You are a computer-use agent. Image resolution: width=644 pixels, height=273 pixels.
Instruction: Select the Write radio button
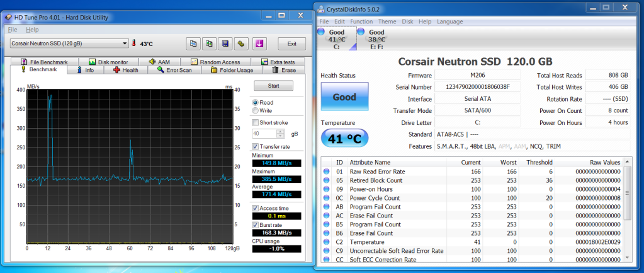(x=256, y=110)
